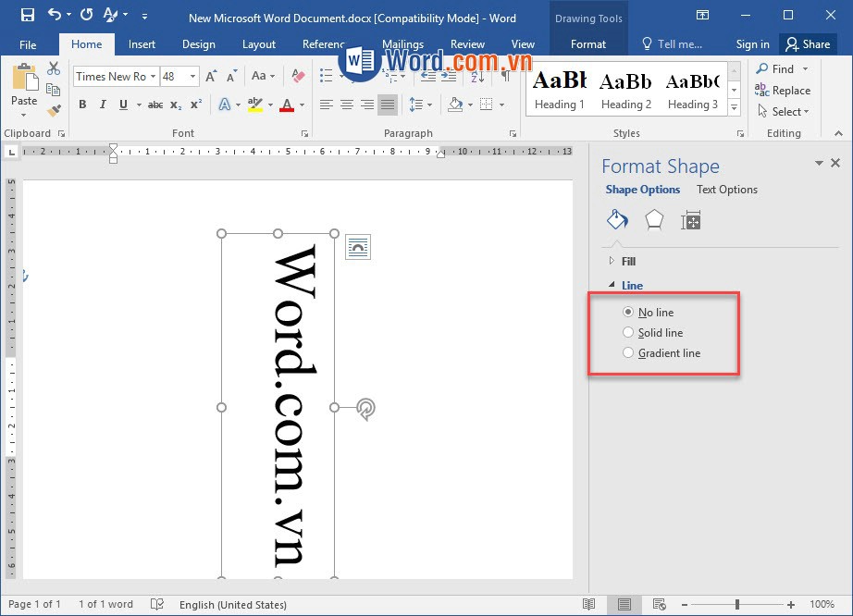The width and height of the screenshot is (853, 616).
Task: Switch to the View tab
Action: [x=523, y=44]
